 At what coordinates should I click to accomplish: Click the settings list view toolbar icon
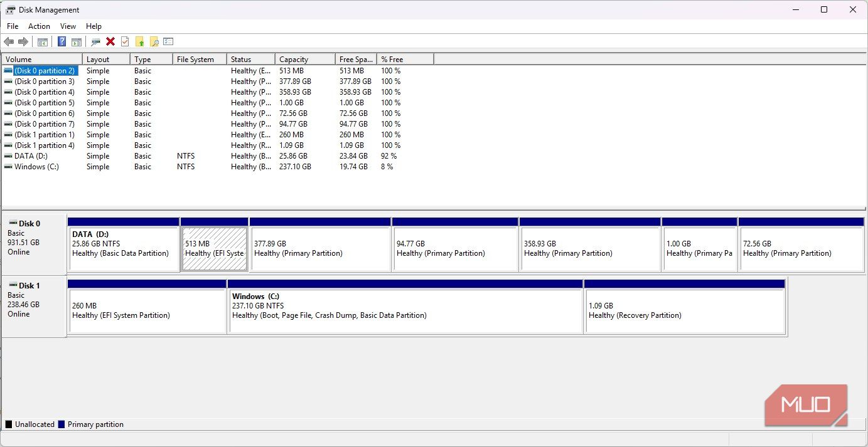168,41
